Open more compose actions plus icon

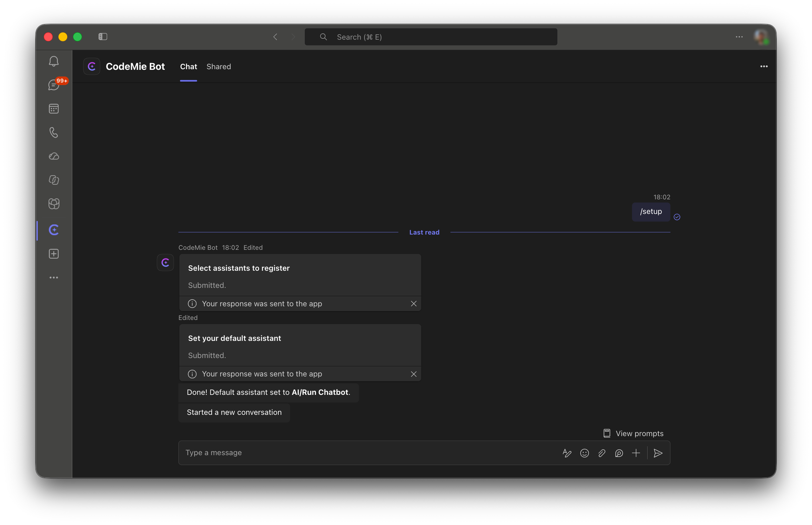636,453
